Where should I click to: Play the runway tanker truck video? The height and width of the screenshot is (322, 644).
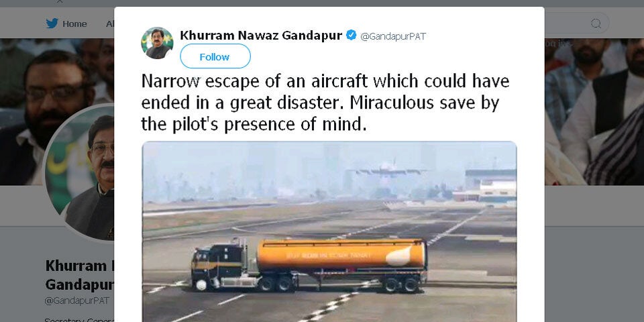tap(329, 231)
